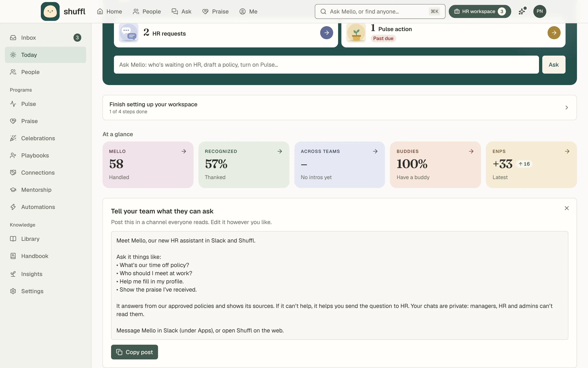Open Celebrations in the sidebar

point(46,138)
